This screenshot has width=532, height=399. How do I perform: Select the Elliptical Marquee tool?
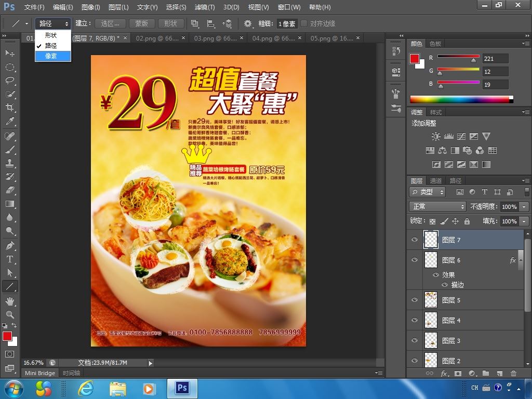click(10, 67)
